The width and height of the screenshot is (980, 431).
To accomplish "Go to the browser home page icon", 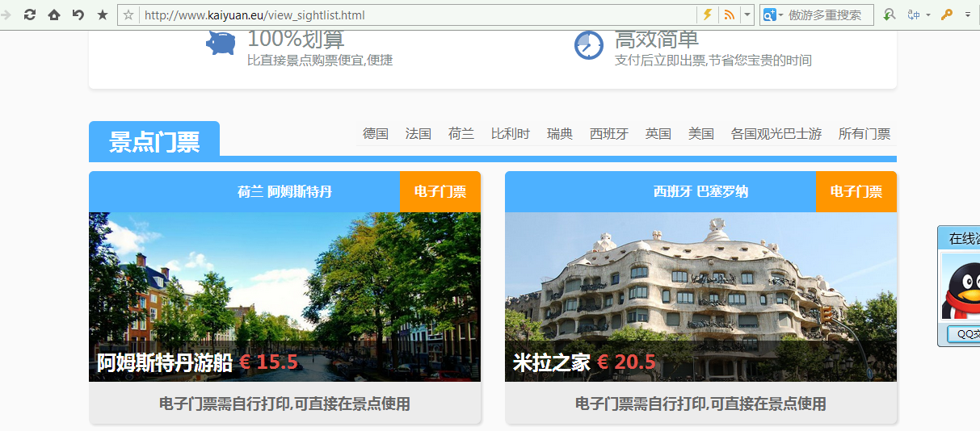I will (x=54, y=15).
